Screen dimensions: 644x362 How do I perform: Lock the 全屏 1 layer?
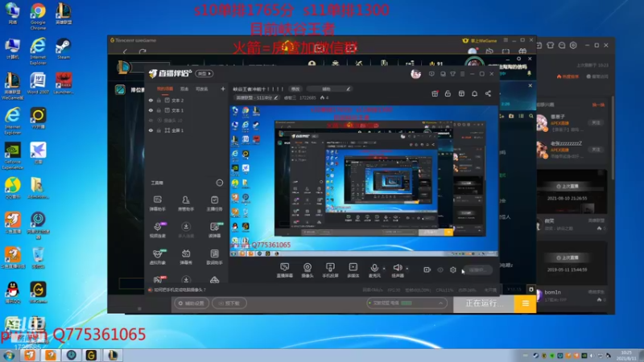point(159,130)
